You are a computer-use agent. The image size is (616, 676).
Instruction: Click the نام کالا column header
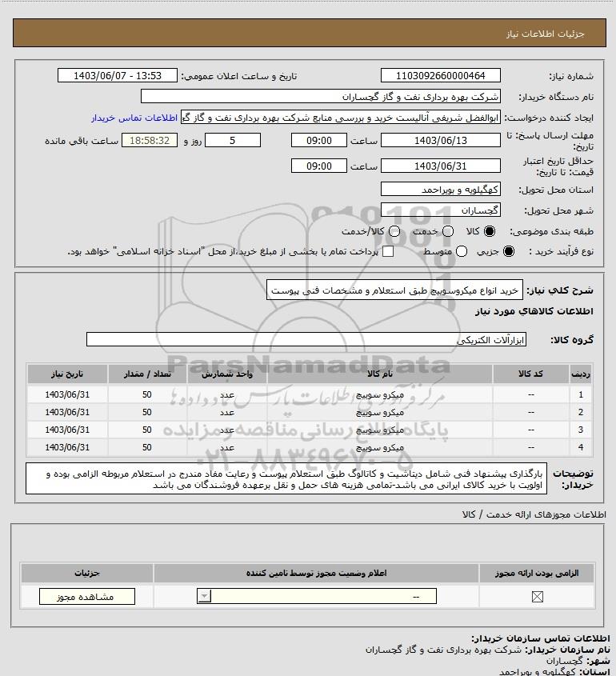380,374
